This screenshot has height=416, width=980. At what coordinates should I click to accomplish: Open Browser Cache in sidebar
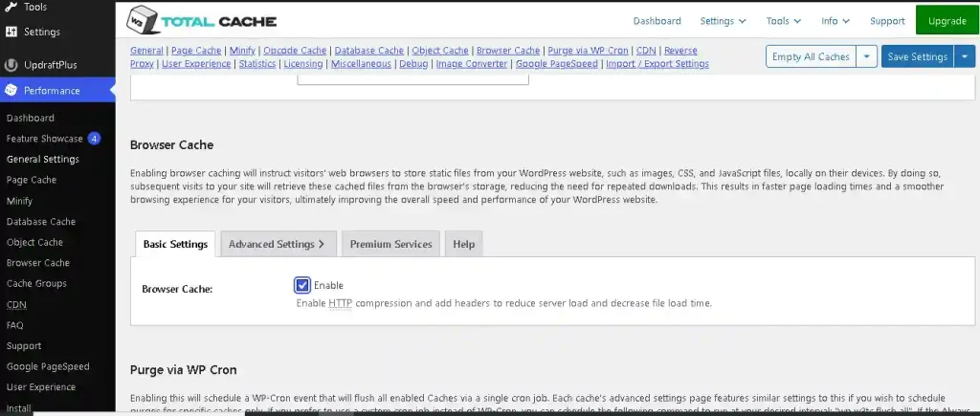click(38, 263)
